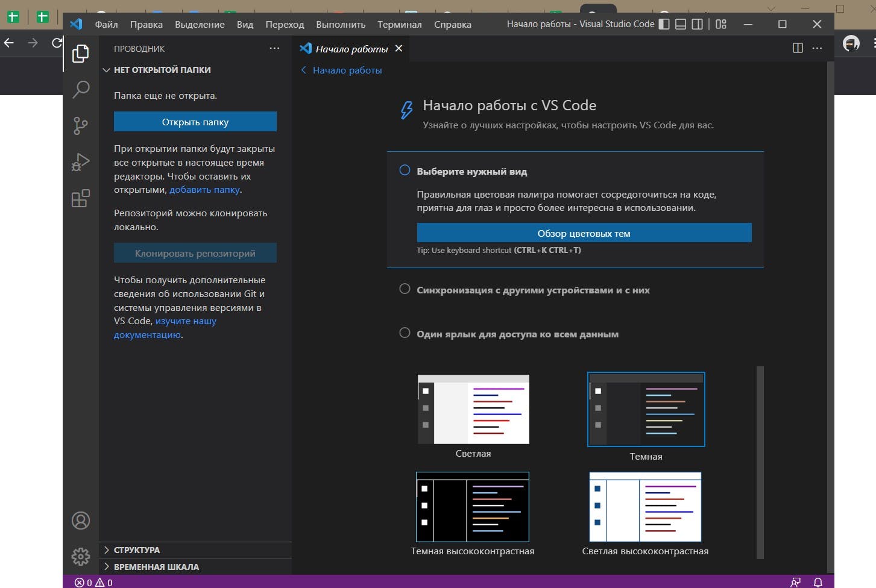The image size is (876, 588).
Task: Click the first green plus browser tab icon
Action: (13, 17)
